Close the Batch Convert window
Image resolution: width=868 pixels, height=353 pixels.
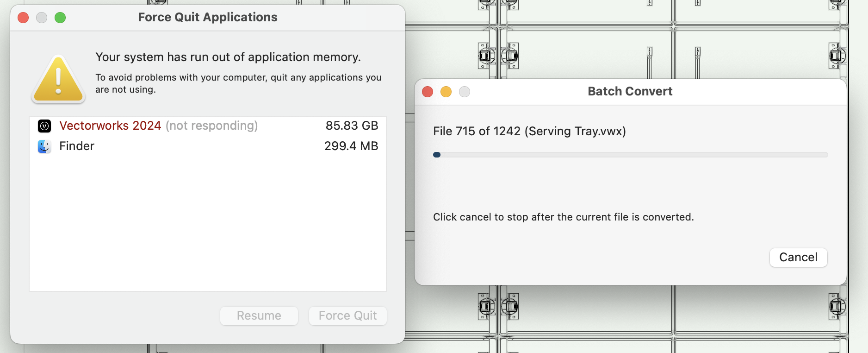pyautogui.click(x=428, y=92)
